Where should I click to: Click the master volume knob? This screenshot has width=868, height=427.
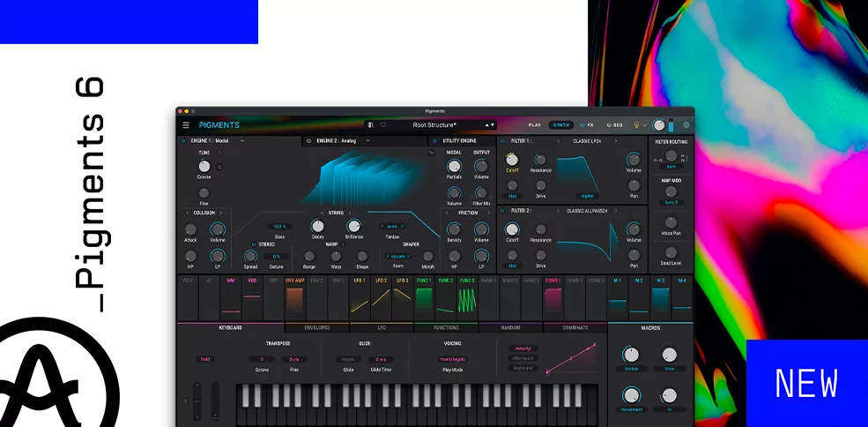[659, 125]
